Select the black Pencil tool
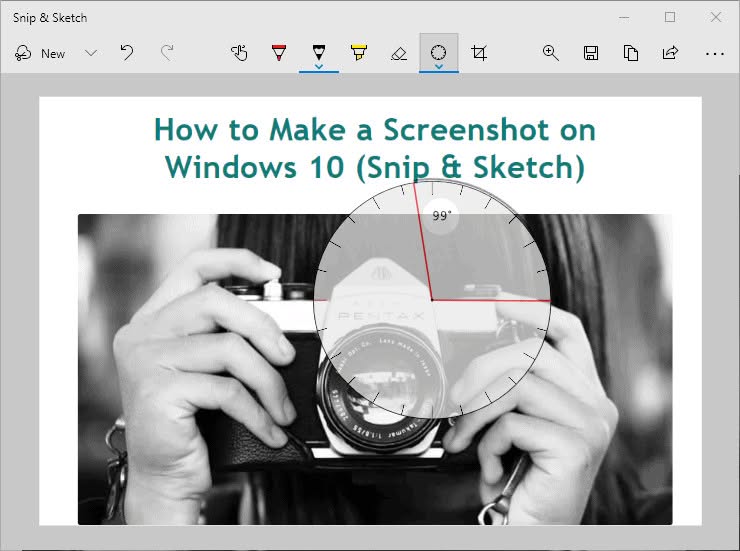 tap(319, 51)
